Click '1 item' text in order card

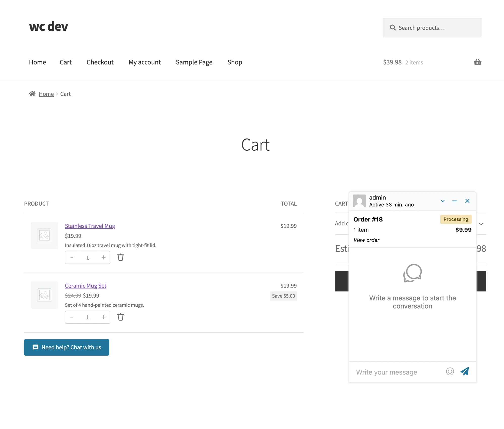[x=361, y=229]
